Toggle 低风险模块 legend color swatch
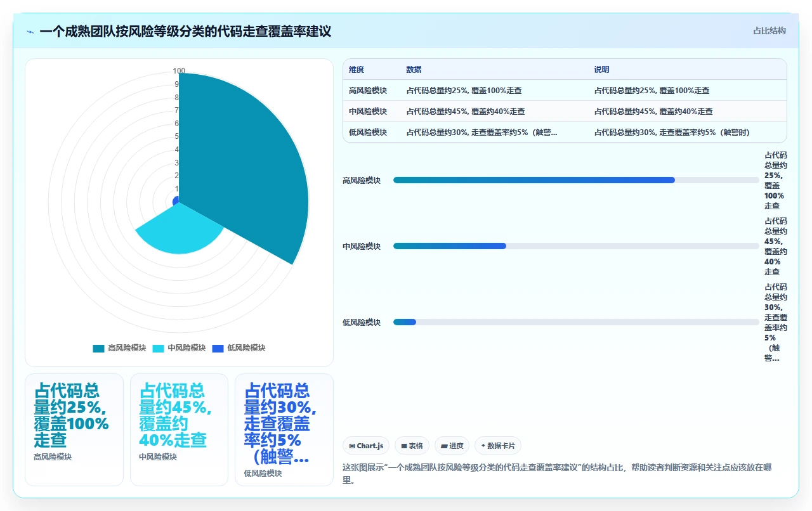 (x=218, y=348)
